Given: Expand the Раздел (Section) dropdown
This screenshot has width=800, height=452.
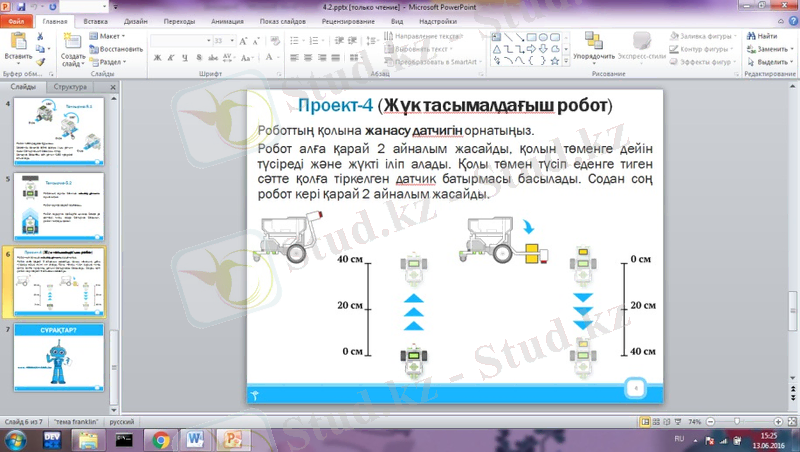Looking at the screenshot, I should pos(113,61).
